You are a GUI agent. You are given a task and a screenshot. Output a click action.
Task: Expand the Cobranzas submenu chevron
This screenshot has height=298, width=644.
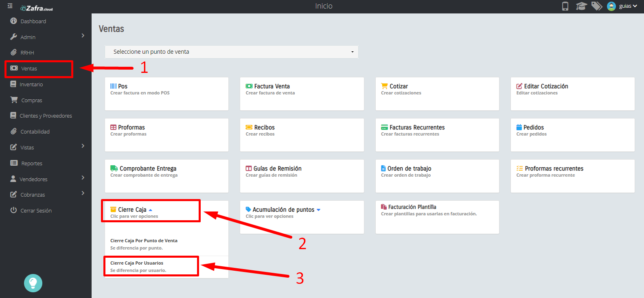coord(83,193)
